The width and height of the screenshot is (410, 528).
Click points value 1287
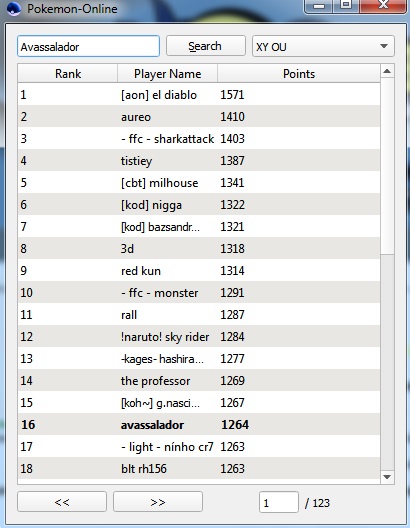(232, 315)
